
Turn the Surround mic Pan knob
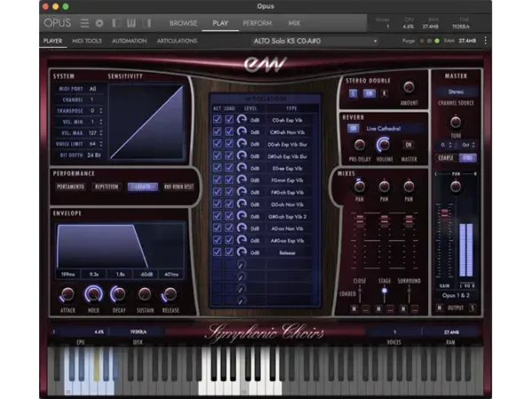pyautogui.click(x=409, y=186)
